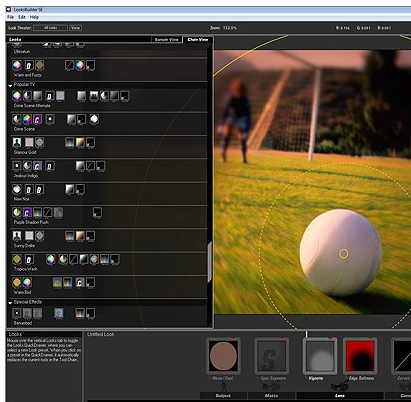Click the grey C icon in Warm Bed row
The height and width of the screenshot is (402, 411).
[x=80, y=283]
